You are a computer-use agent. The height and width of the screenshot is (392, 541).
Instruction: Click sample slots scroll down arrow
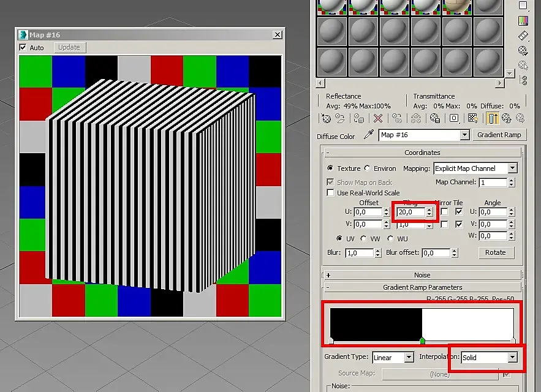click(509, 73)
